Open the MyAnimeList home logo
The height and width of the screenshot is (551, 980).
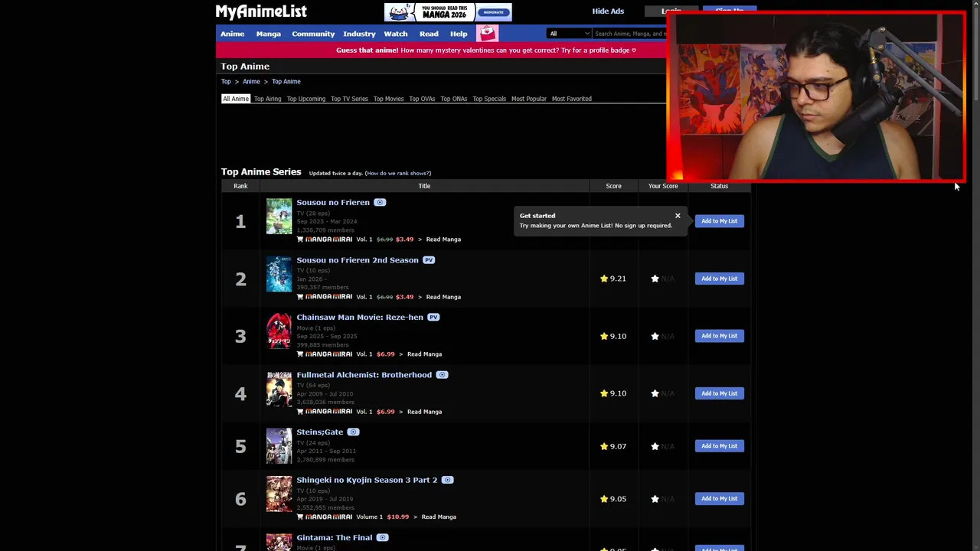click(261, 11)
